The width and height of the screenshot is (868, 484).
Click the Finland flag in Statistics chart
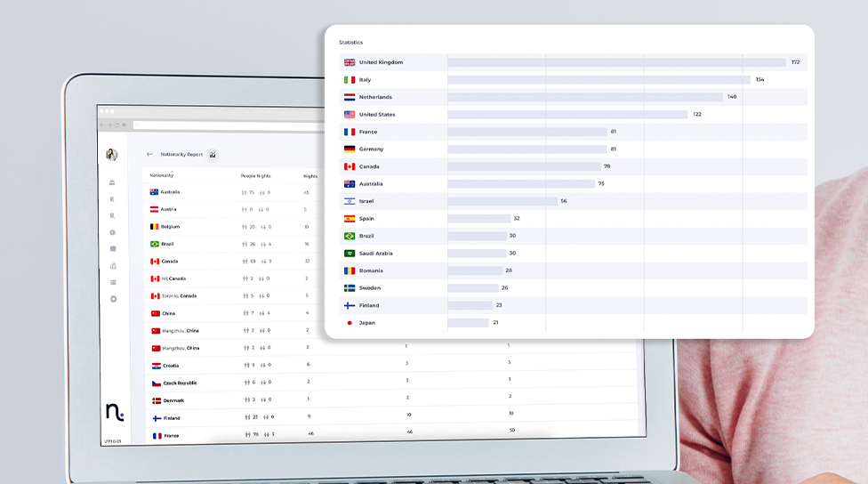350,305
